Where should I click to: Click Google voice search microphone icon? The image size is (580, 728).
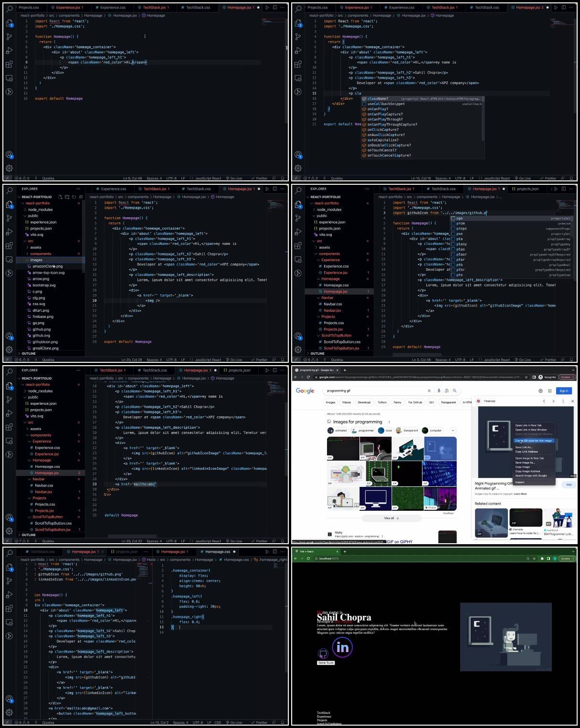[440, 390]
